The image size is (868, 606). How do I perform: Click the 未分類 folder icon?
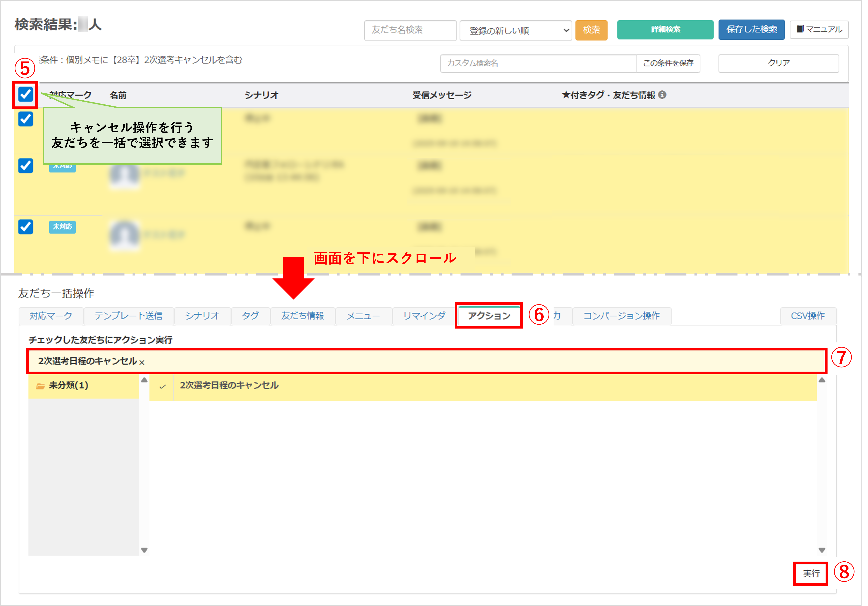pos(40,386)
